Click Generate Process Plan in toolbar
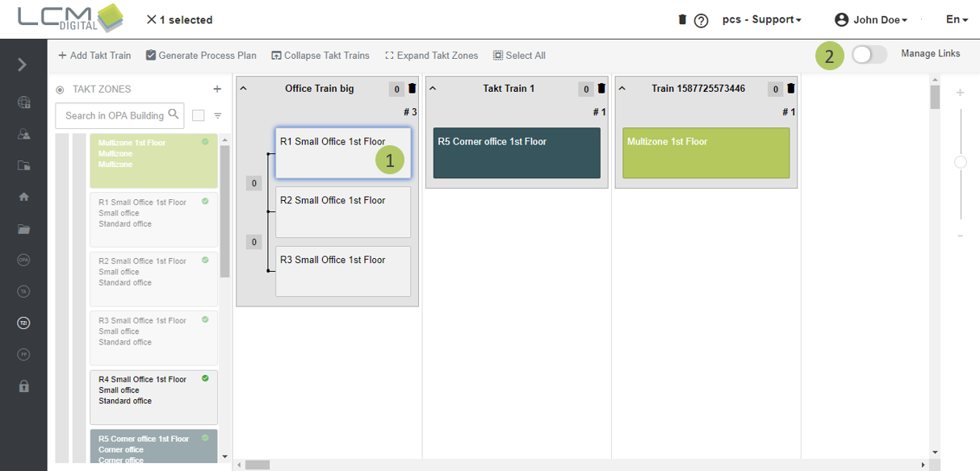This screenshot has width=980, height=471. point(201,56)
